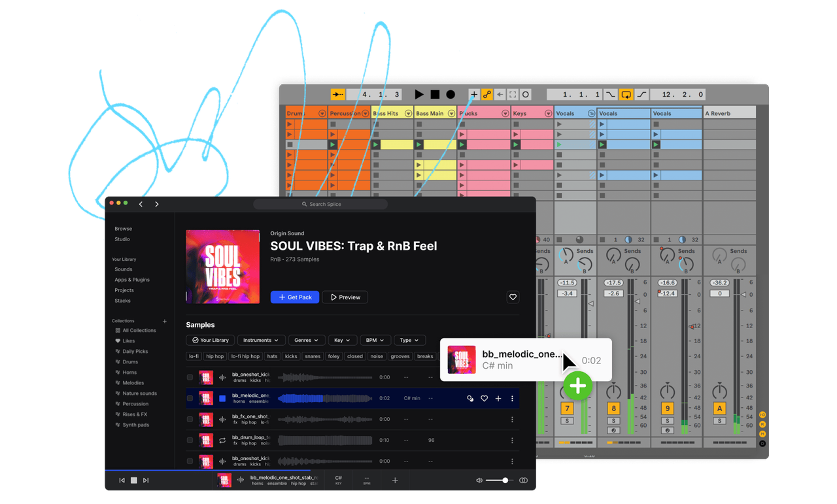Stop the playing bb_melodic_one sample row
This screenshot has height=504, width=837.
[222, 399]
